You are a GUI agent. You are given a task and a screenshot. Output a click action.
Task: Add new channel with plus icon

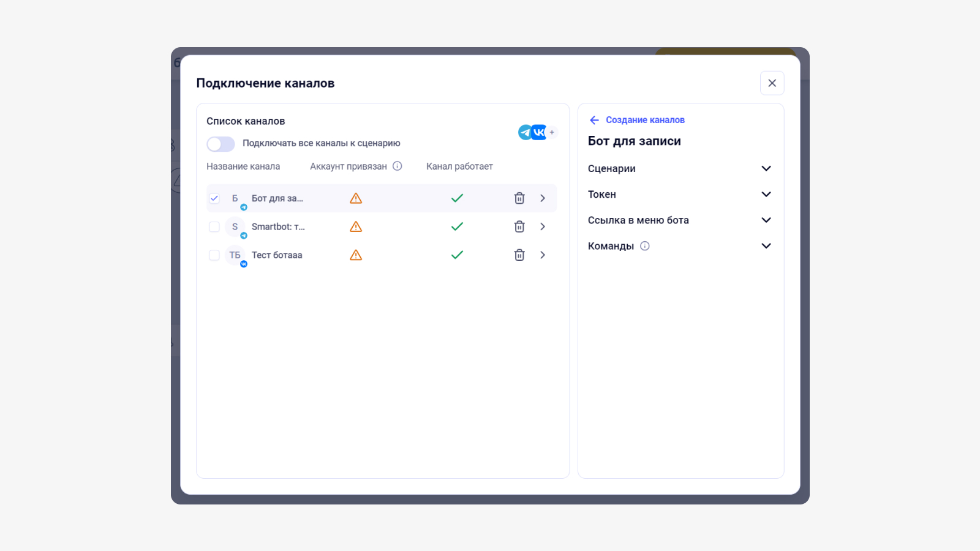(552, 132)
